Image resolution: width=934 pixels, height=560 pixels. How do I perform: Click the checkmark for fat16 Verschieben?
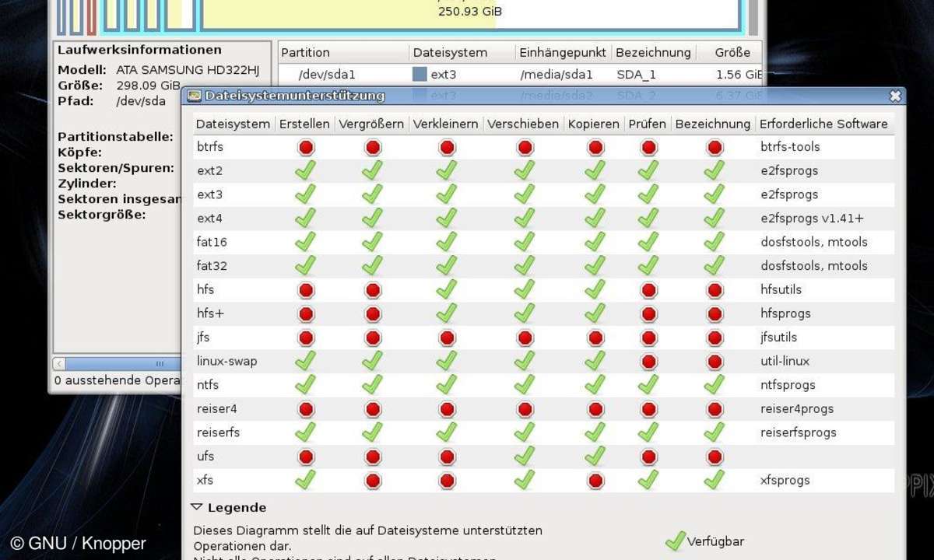click(x=525, y=242)
